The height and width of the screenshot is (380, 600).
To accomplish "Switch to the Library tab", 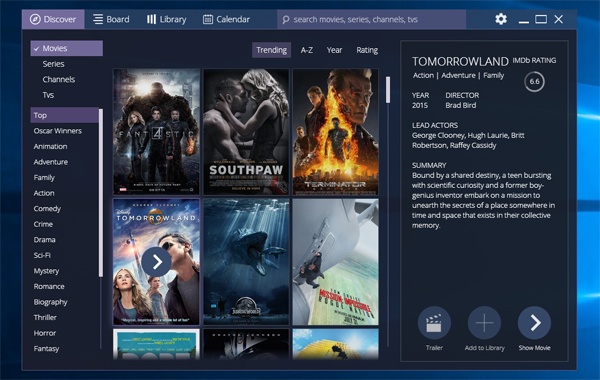I will pyautogui.click(x=166, y=19).
